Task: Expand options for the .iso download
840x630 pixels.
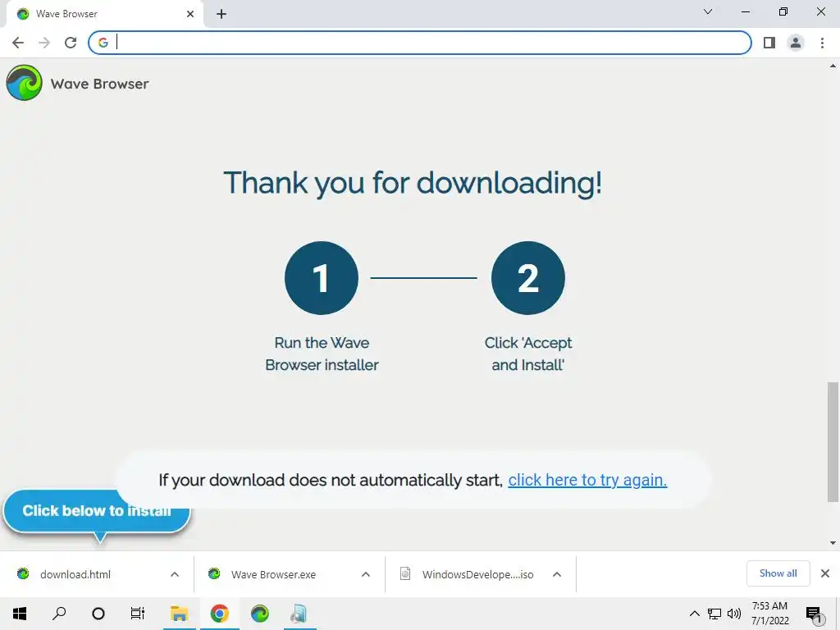Action: [x=557, y=574]
